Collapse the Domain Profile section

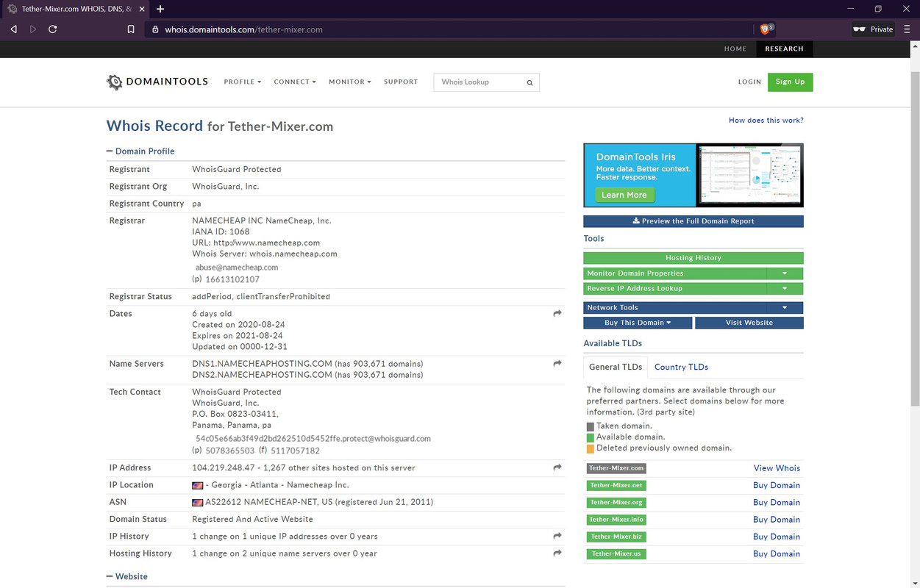coord(140,151)
